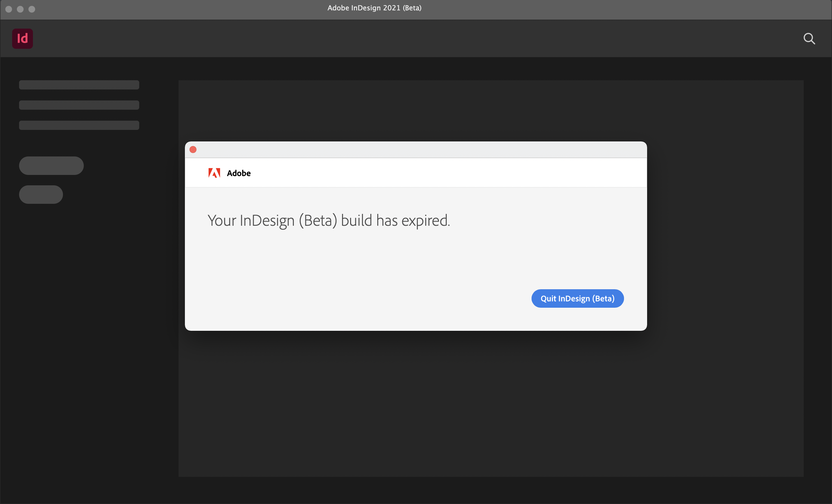Click the larger rounded placeholder pill button

[51, 165]
